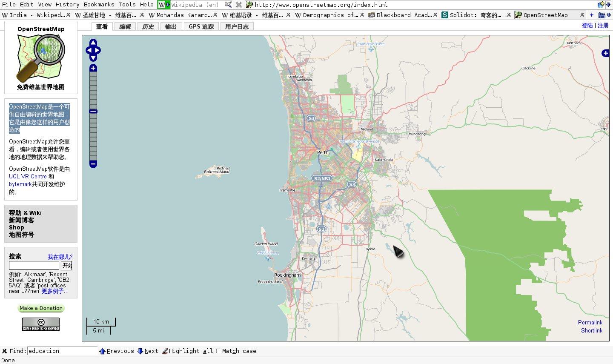
Task: Click the Find text field containing education
Action: click(62, 351)
